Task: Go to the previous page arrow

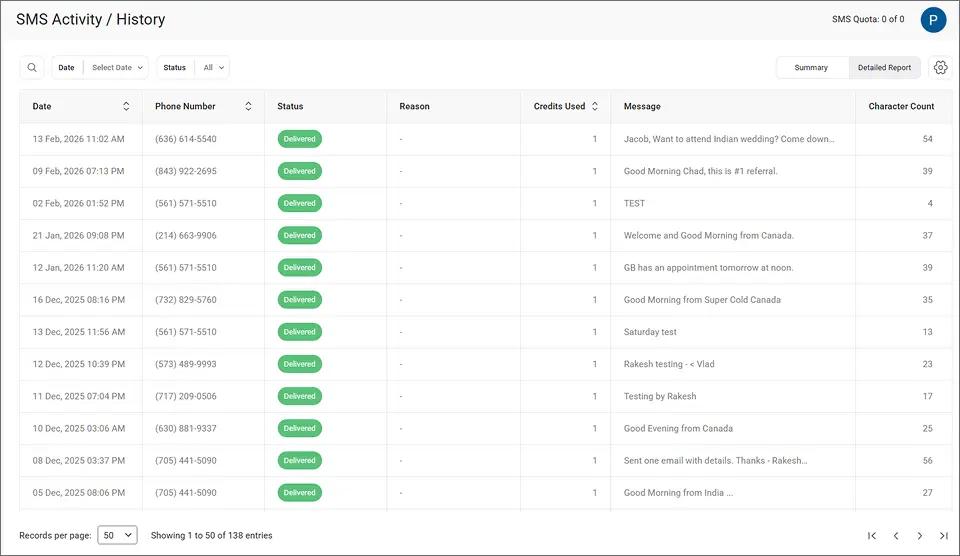Action: (x=896, y=536)
